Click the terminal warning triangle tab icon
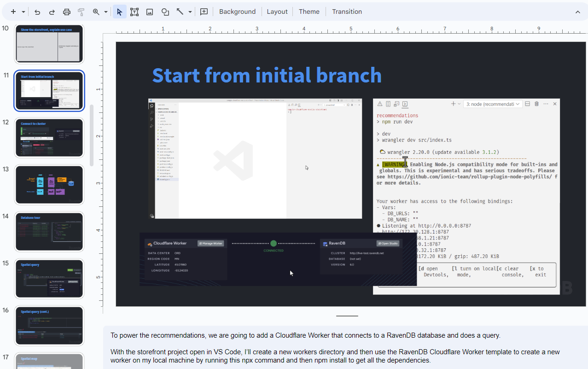Screen dimensions: 588x369 (x=380, y=104)
